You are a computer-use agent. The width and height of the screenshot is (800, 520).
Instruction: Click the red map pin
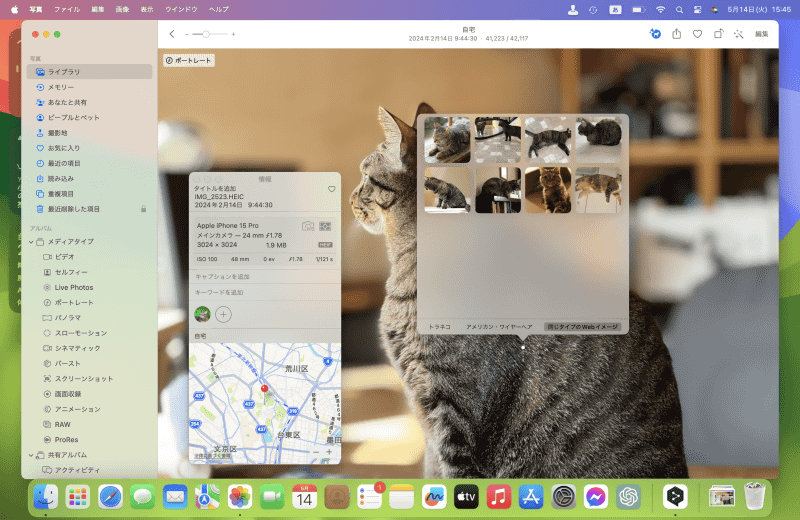(x=264, y=389)
